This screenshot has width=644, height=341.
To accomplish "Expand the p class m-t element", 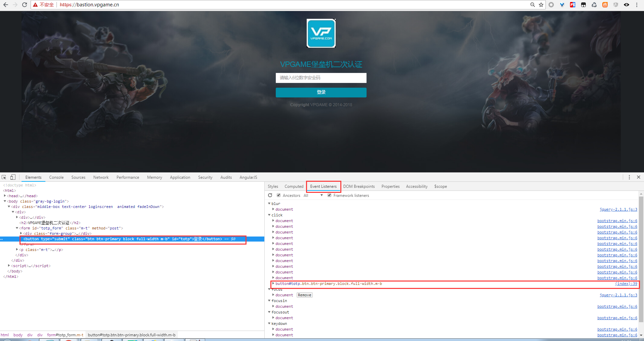I will tap(17, 250).
